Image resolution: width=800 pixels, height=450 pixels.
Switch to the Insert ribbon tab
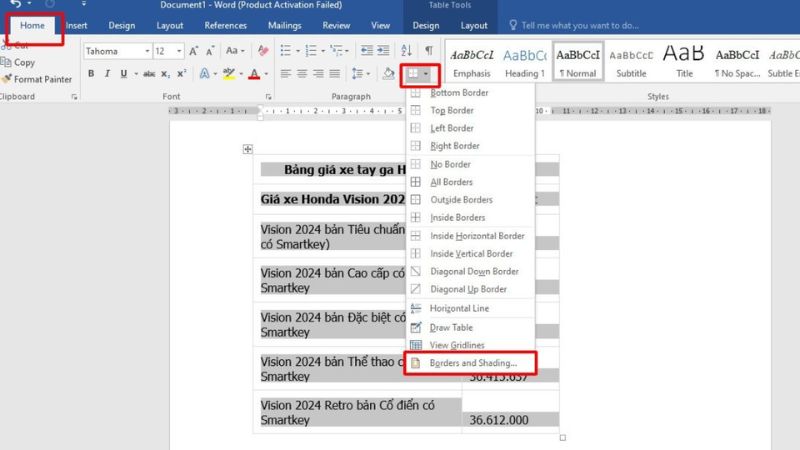point(77,25)
